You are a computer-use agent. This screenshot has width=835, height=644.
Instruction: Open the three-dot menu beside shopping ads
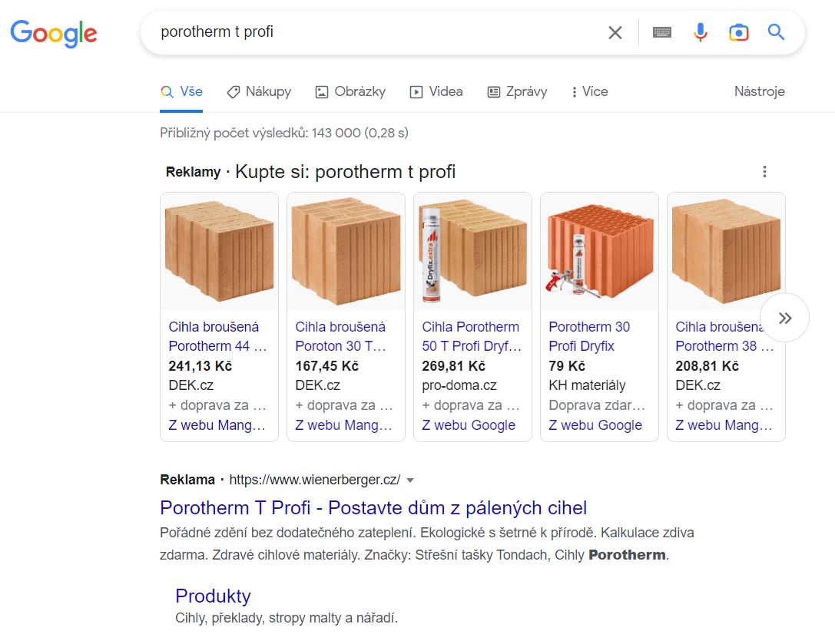point(764,171)
